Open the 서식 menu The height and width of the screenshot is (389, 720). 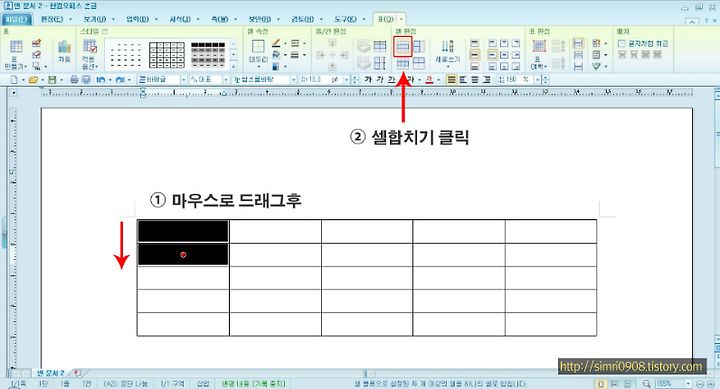pos(180,19)
